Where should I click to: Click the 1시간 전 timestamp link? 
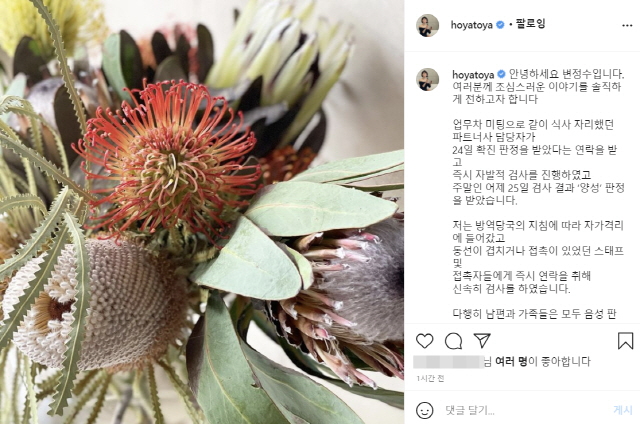(x=430, y=379)
